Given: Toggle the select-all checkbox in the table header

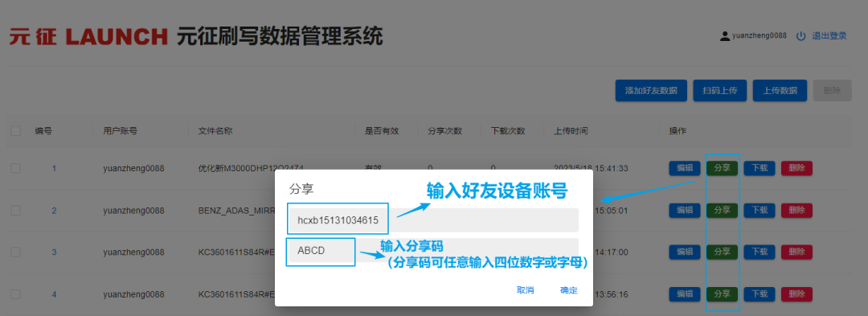Looking at the screenshot, I should [16, 131].
